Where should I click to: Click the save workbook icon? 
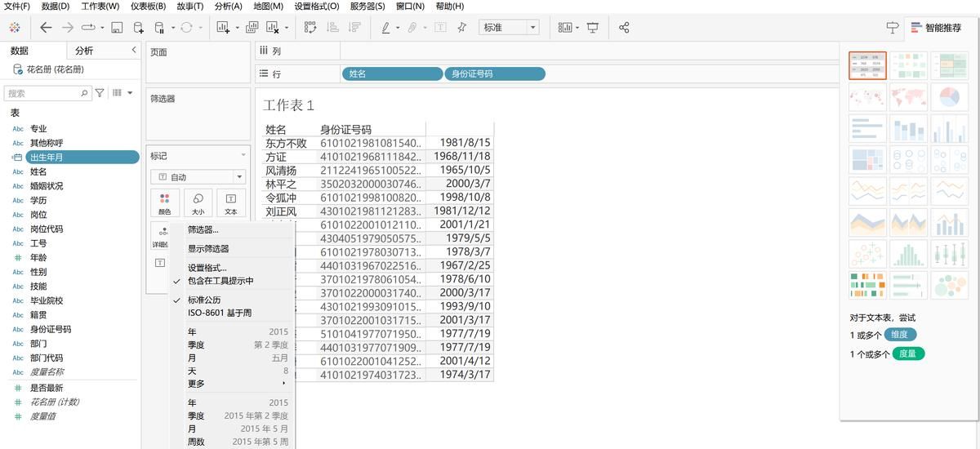tap(117, 28)
